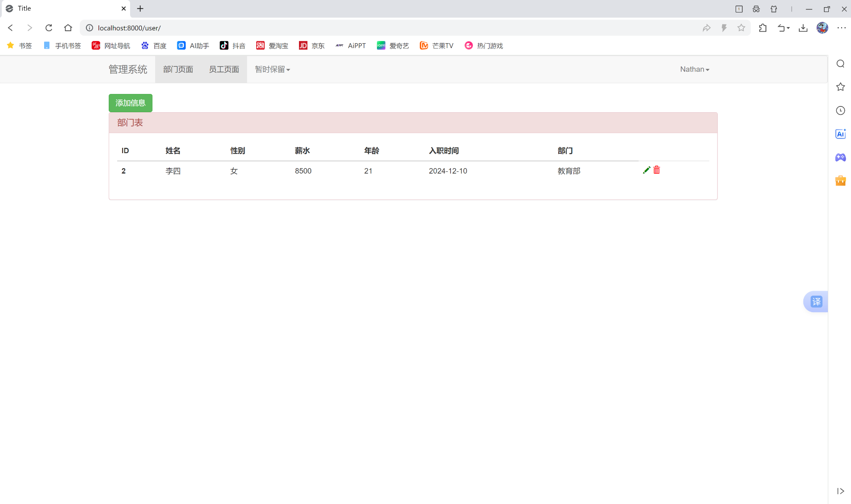Open the extensions puzzle icon
The image size is (851, 504).
click(x=763, y=28)
